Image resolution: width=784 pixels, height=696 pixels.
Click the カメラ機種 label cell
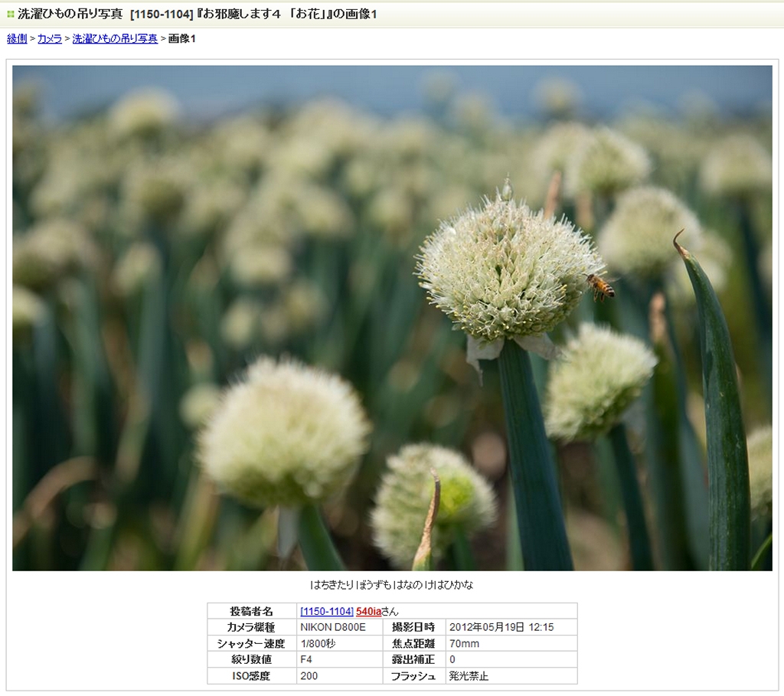251,627
